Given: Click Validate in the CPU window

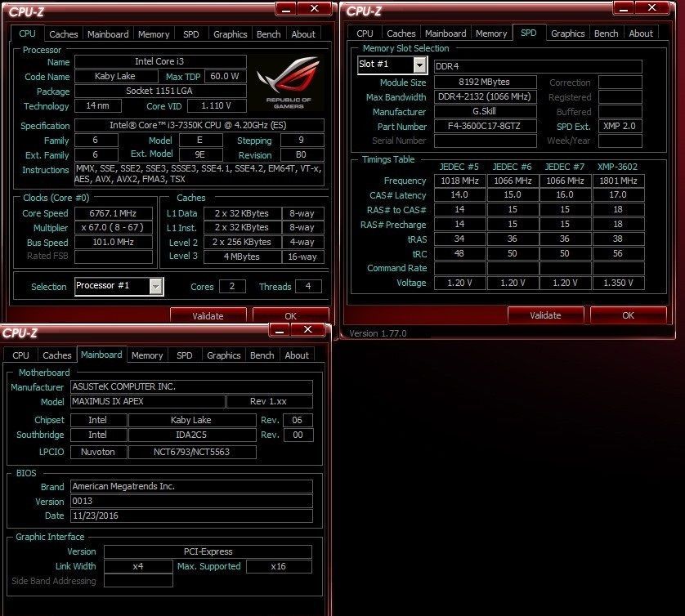Looking at the screenshot, I should click(x=208, y=315).
